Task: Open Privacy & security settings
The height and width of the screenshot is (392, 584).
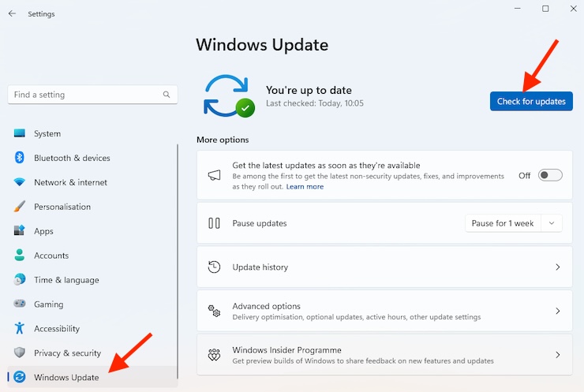Action: [92, 353]
